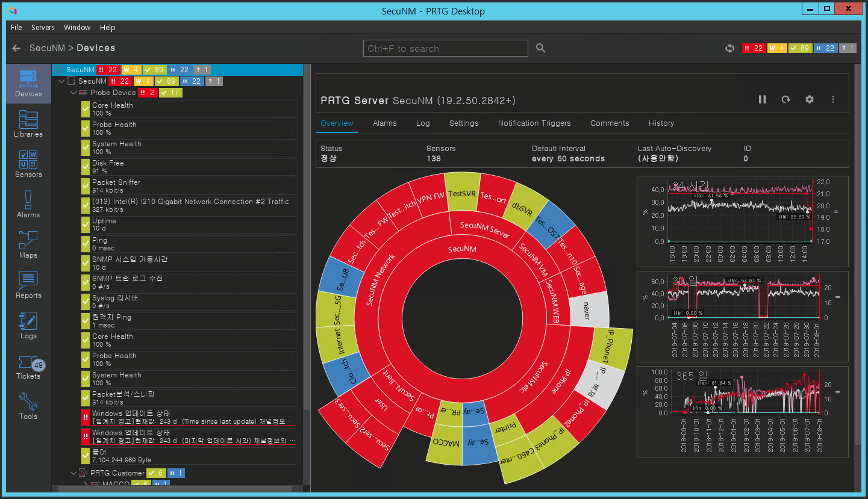868x499 pixels.
Task: Select the Packet분석/스니핑 sensor
Action: (188, 398)
